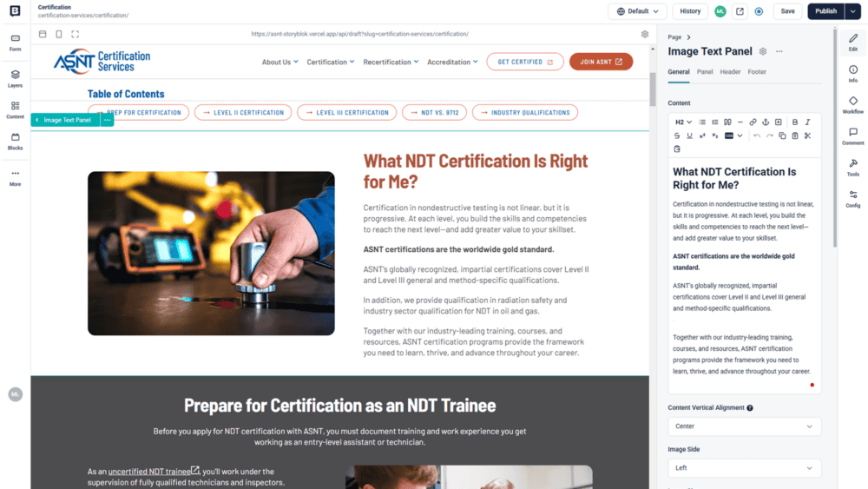Open the More options in left sidebar

tap(15, 177)
